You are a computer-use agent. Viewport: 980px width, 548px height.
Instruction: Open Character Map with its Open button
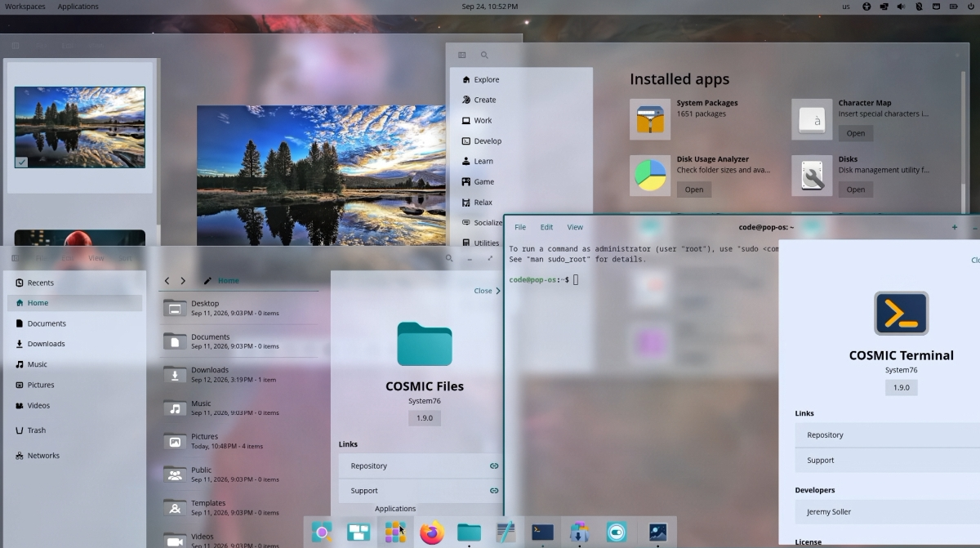pyautogui.click(x=855, y=133)
